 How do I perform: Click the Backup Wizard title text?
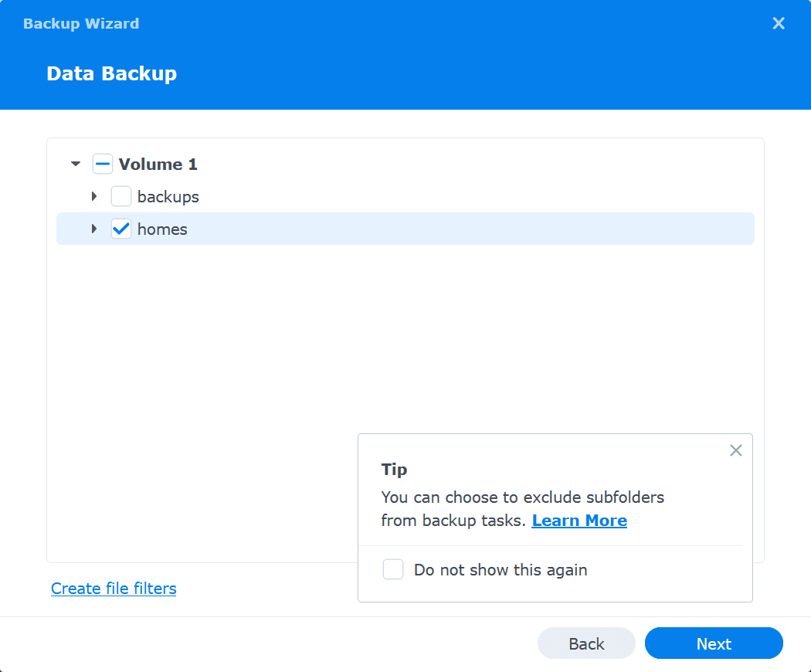point(81,24)
